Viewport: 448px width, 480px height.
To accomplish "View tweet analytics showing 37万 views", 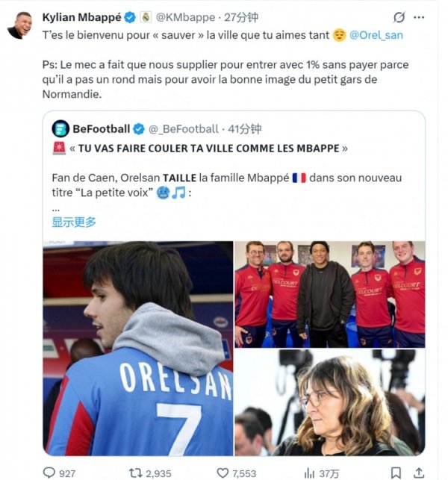I will tap(308, 472).
